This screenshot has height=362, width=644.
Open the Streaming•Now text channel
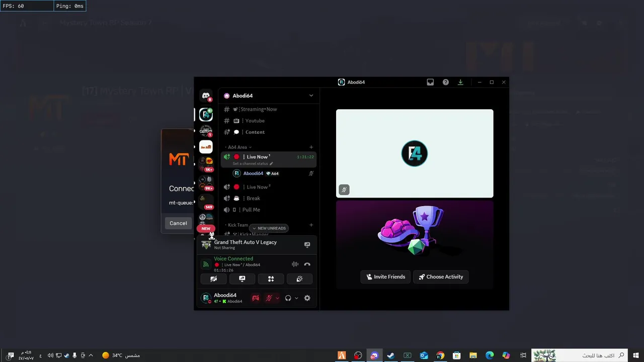(x=269, y=109)
